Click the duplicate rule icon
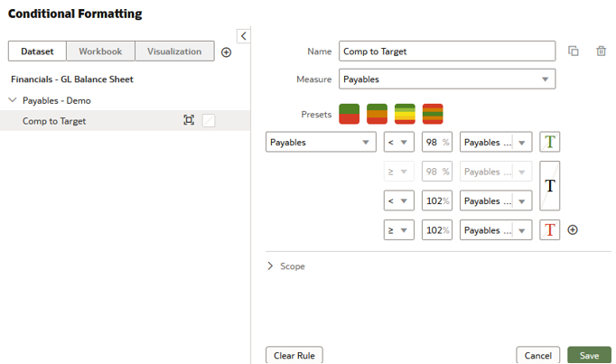 point(573,51)
